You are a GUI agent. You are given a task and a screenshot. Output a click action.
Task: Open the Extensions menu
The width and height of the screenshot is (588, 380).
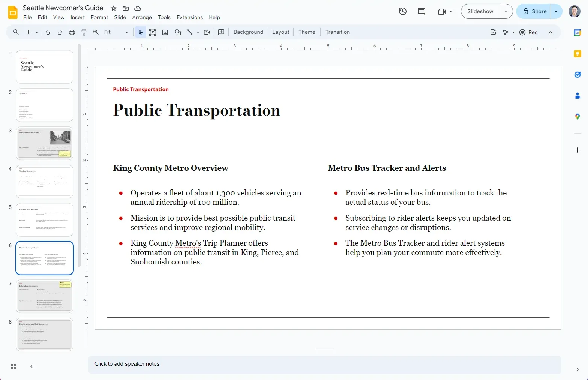[x=190, y=17]
